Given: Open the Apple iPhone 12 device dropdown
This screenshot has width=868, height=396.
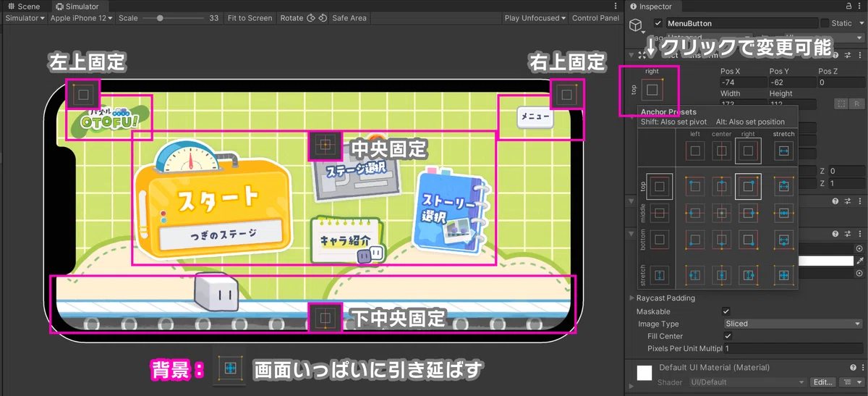Looking at the screenshot, I should coord(80,18).
